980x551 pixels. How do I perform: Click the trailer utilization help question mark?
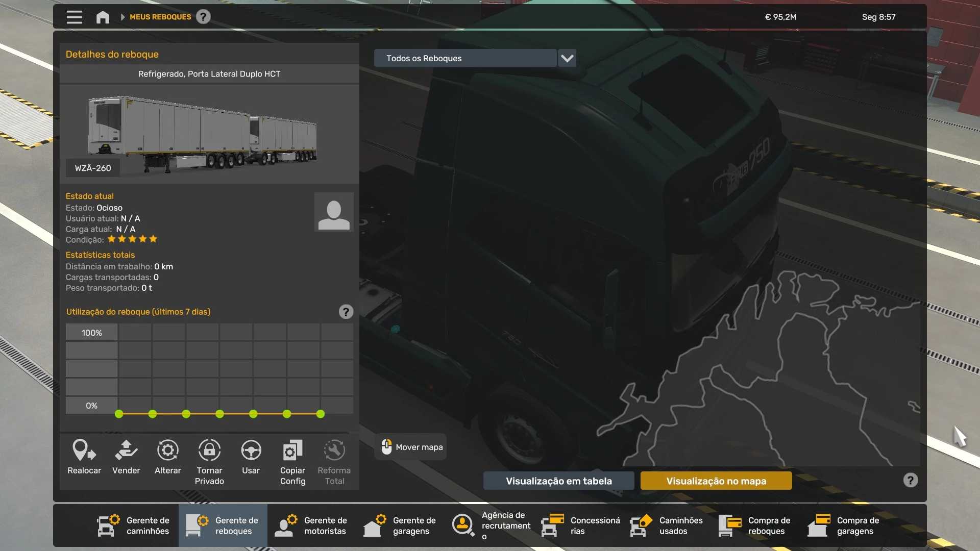coord(346,312)
